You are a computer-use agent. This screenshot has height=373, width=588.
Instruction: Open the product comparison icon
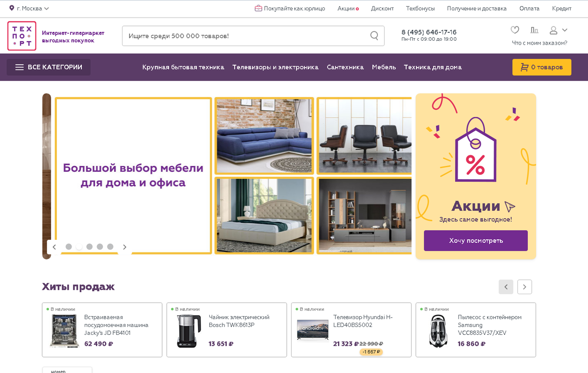(x=534, y=30)
